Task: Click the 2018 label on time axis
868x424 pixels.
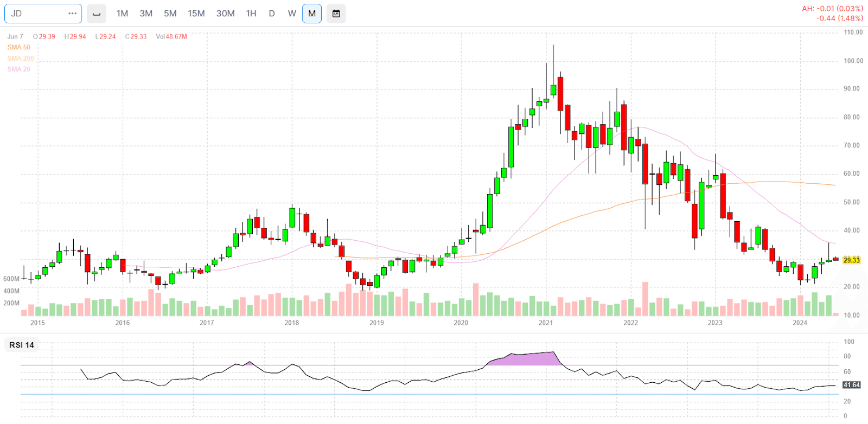Action: pos(292,323)
